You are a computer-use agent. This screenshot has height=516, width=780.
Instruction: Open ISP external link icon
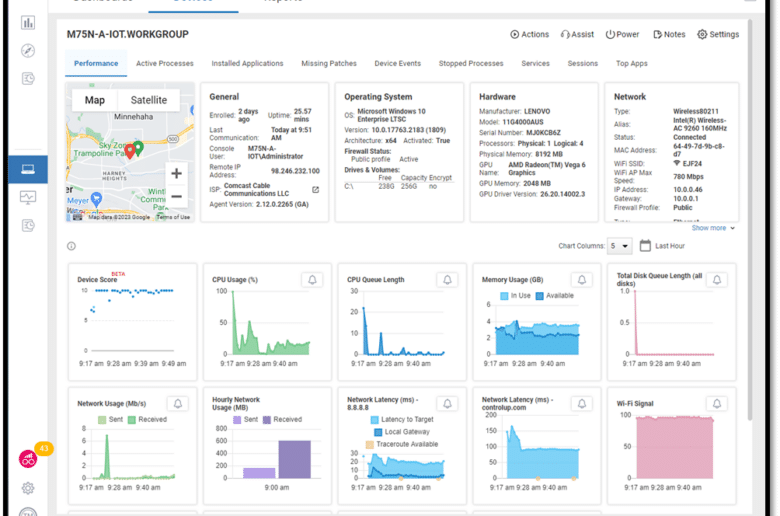[x=315, y=190]
